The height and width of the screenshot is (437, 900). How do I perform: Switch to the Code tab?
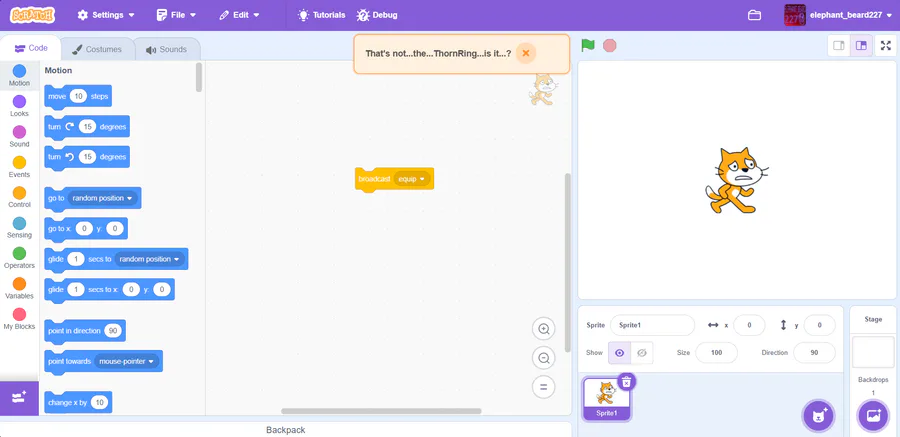31,48
